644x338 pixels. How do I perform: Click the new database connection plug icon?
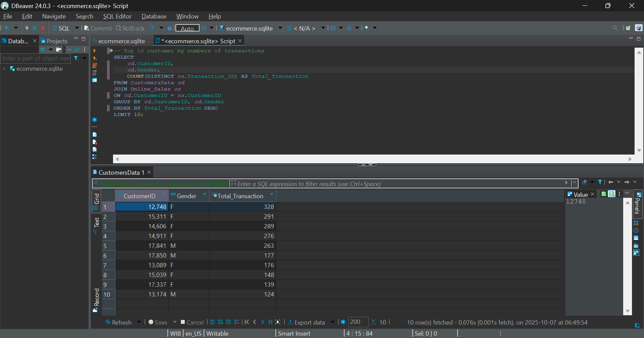pyautogui.click(x=7, y=28)
